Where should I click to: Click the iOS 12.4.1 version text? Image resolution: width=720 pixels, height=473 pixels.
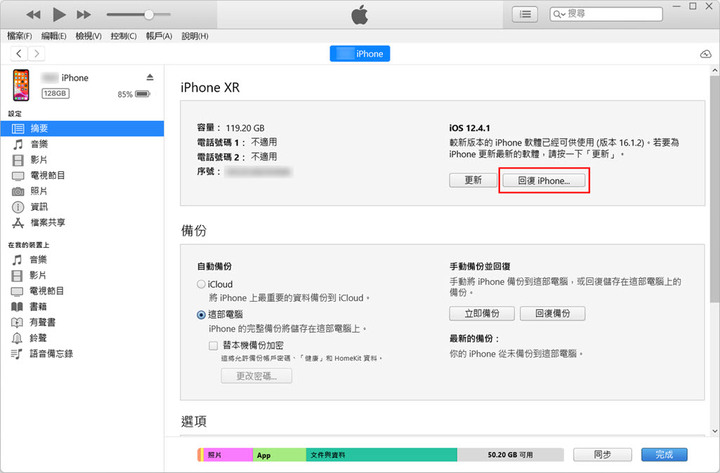click(x=469, y=128)
